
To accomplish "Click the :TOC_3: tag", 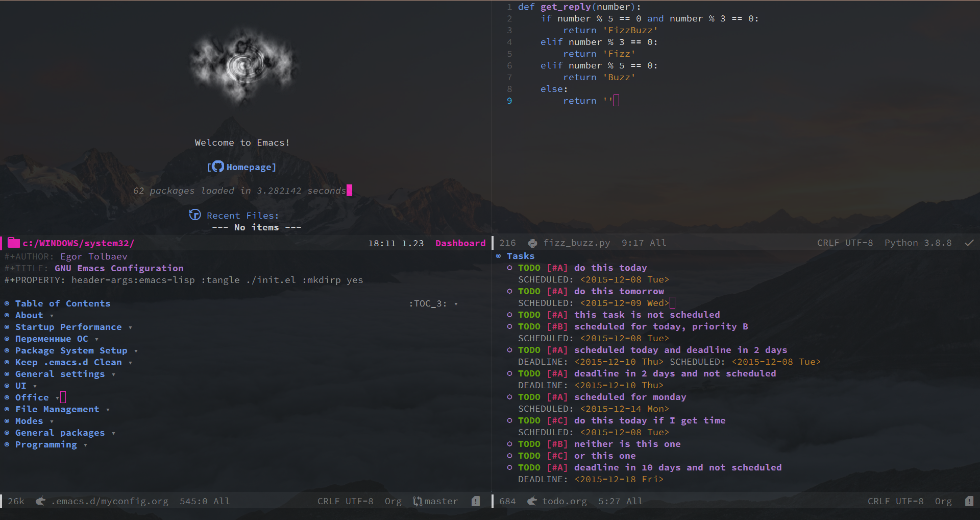I will click(x=428, y=303).
